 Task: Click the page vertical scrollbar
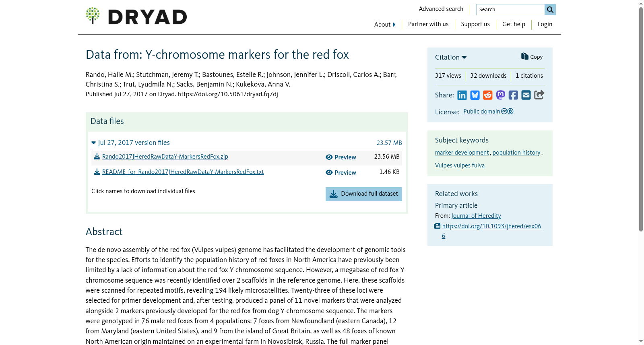pos(641,119)
